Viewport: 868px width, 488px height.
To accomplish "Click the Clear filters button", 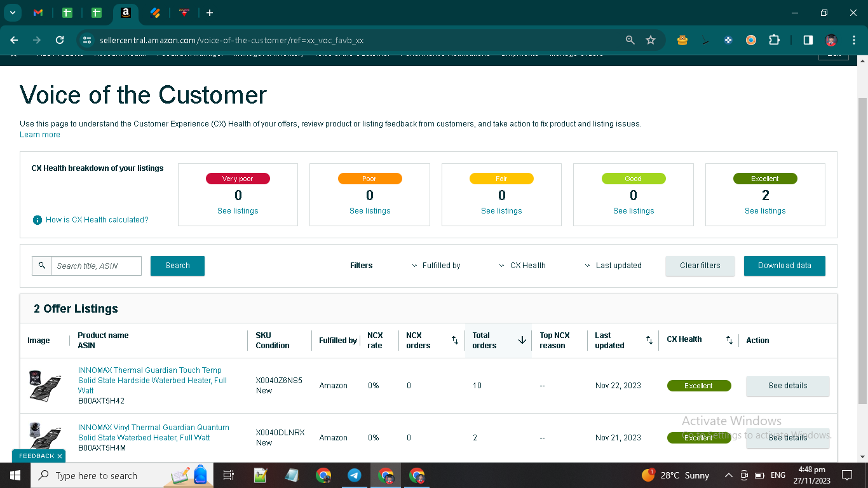I will point(700,266).
